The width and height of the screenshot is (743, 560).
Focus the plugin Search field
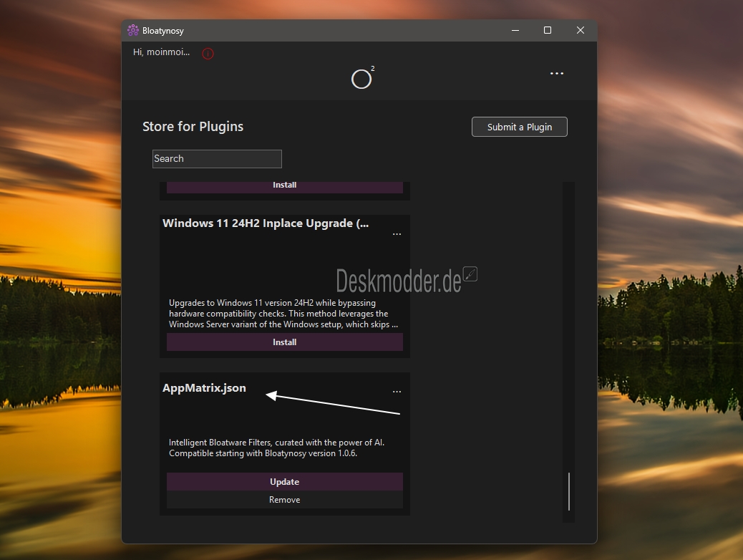217,159
